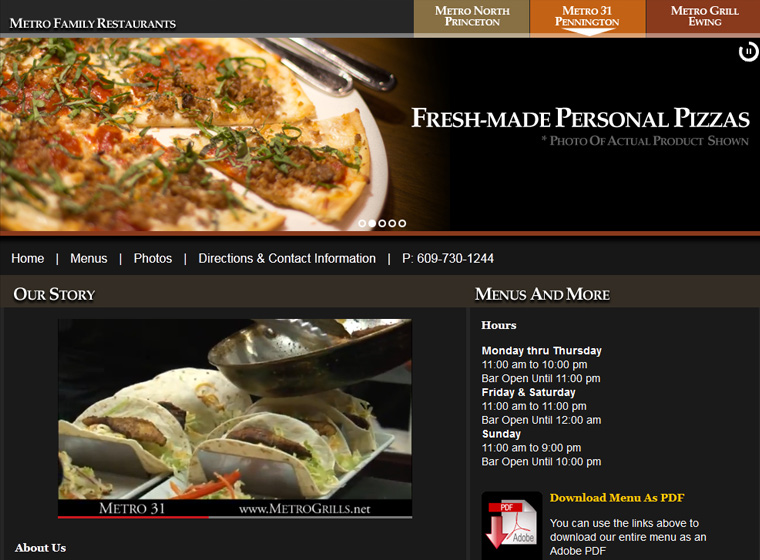
Task: Select the third slideshow dot
Action: click(x=382, y=223)
